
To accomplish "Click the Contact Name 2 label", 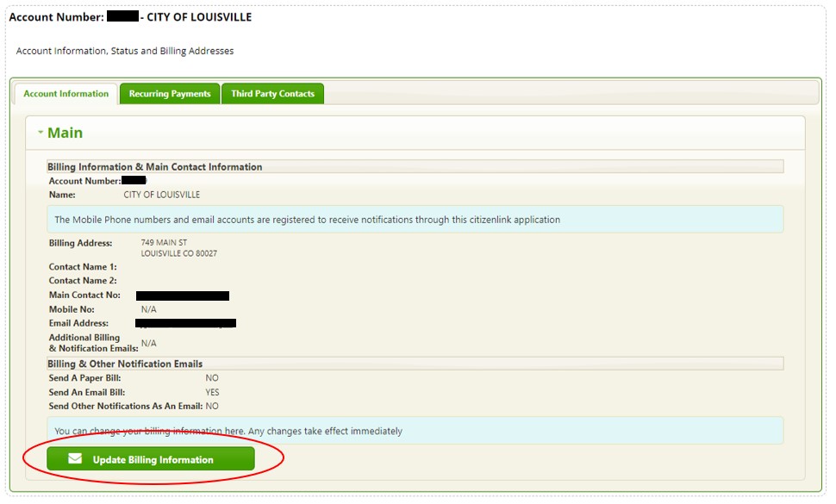I will [x=83, y=281].
